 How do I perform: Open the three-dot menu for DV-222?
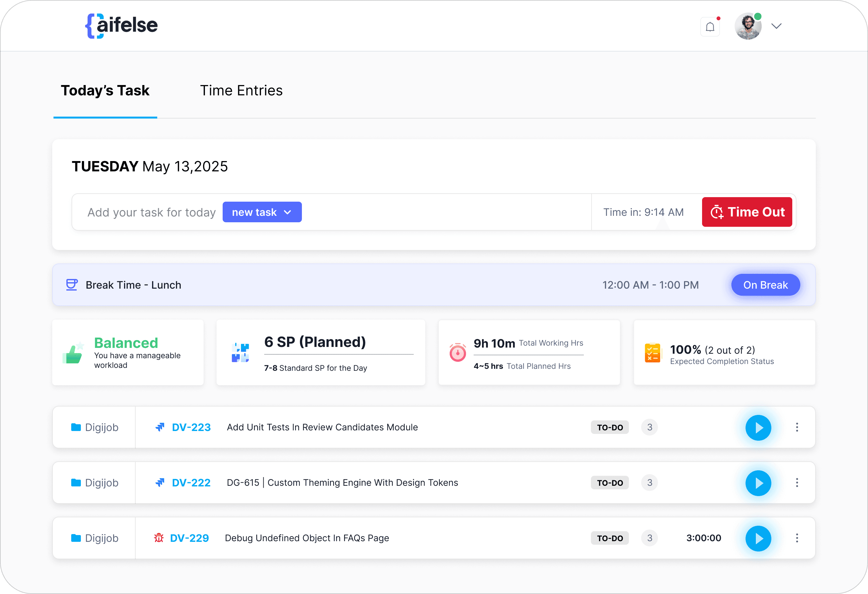coord(797,483)
